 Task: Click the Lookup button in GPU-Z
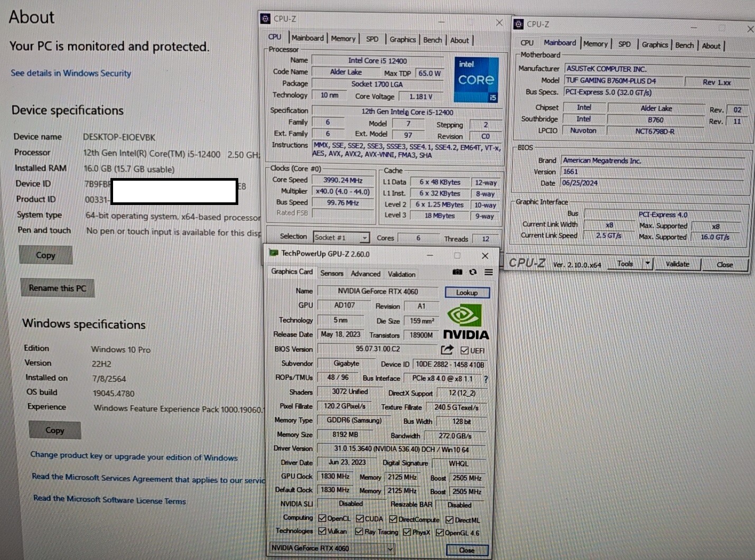[467, 293]
